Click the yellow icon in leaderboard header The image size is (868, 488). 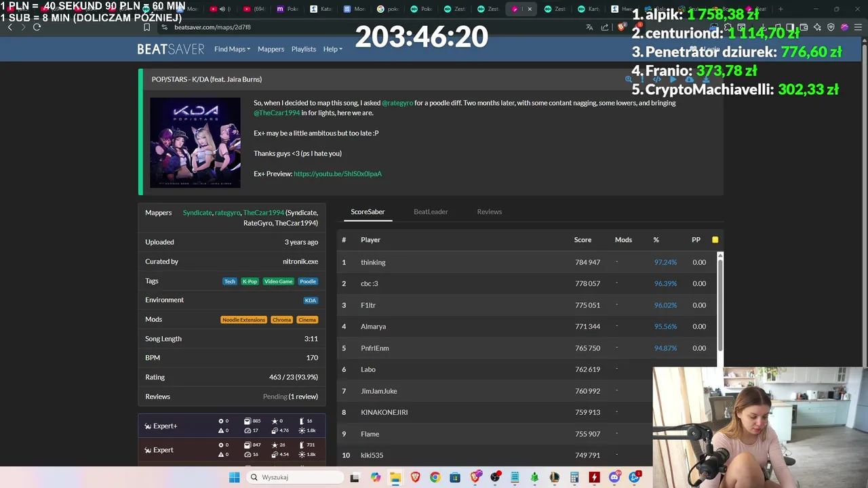coord(715,240)
